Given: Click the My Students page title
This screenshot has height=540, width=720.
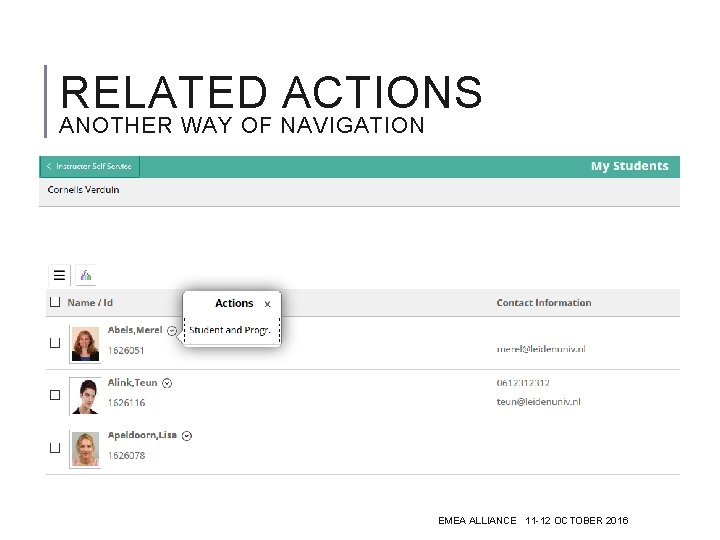Looking at the screenshot, I should [x=630, y=166].
